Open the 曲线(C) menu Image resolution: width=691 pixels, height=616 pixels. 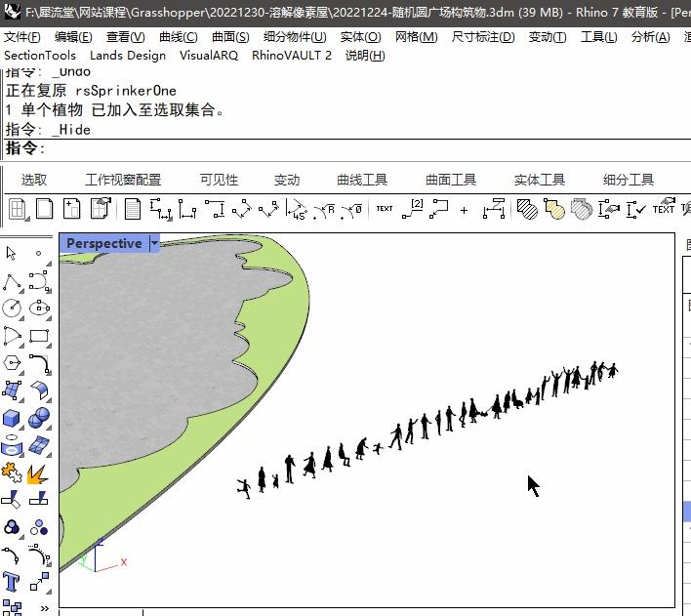point(178,37)
